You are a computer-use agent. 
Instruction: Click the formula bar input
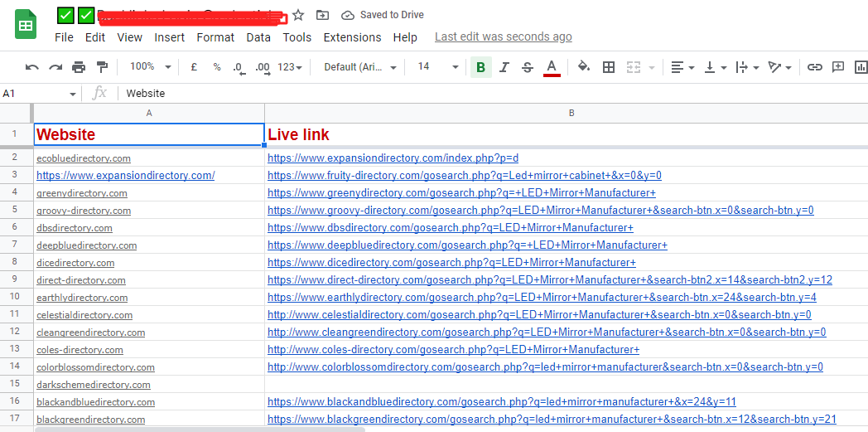tap(493, 94)
